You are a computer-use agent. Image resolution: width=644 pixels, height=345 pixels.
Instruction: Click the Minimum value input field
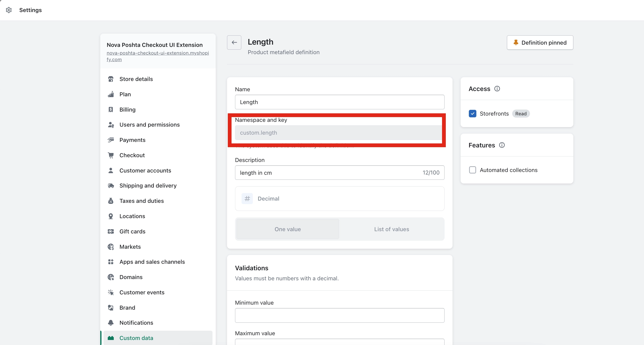(x=340, y=315)
